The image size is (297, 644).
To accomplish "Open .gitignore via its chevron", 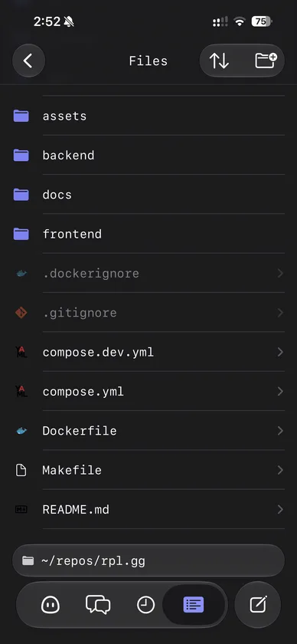I will click(280, 313).
